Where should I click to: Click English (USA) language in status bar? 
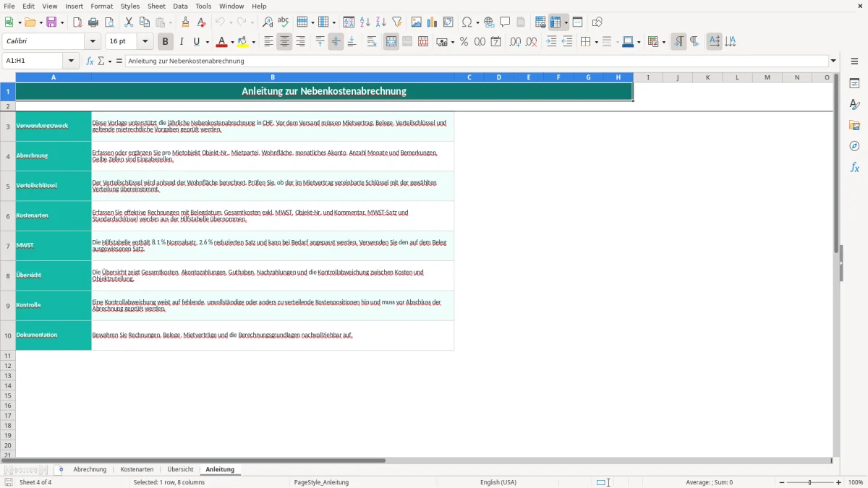tap(498, 482)
